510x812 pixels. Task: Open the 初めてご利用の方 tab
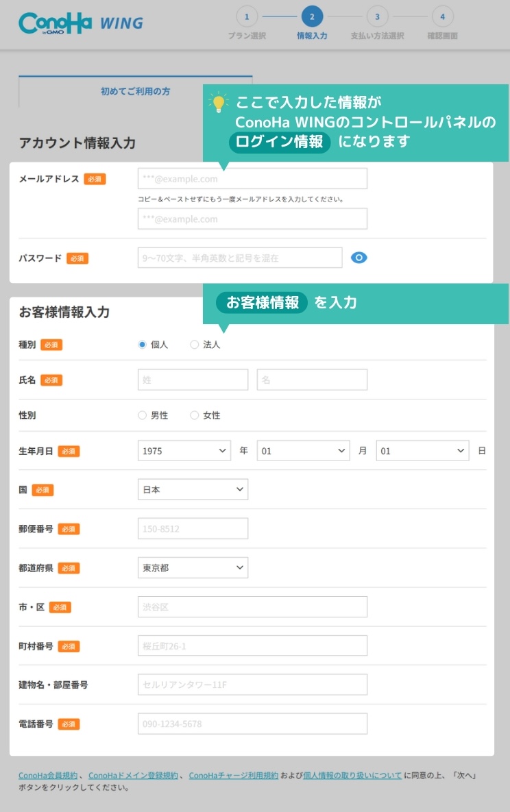[135, 91]
